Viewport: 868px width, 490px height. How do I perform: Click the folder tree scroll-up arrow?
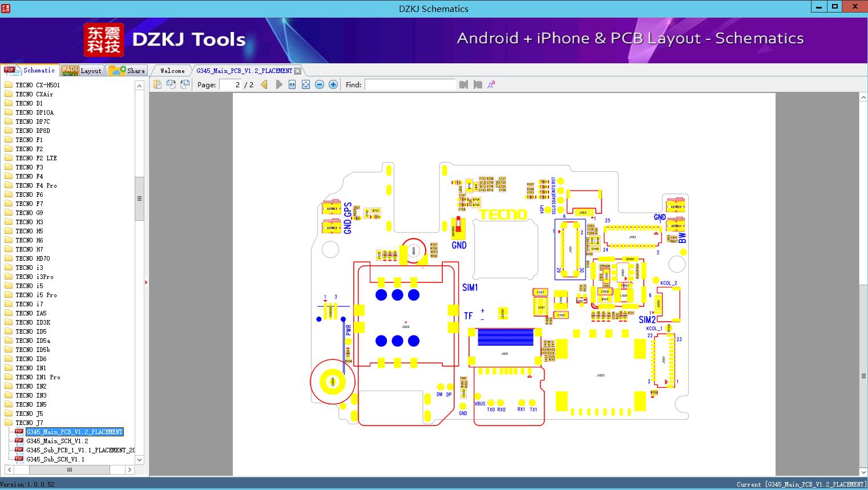coord(139,86)
